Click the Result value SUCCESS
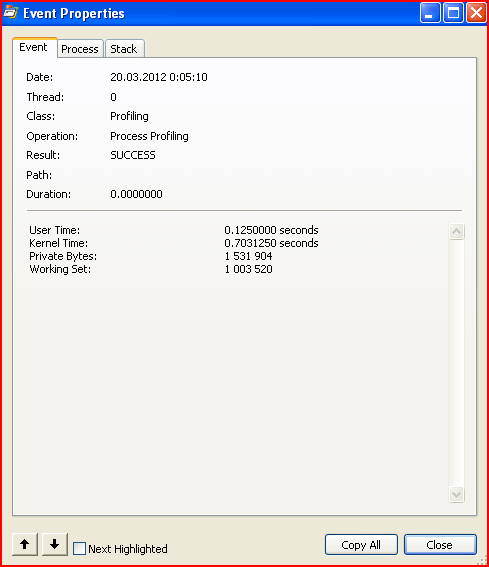The image size is (489, 567). [133, 155]
